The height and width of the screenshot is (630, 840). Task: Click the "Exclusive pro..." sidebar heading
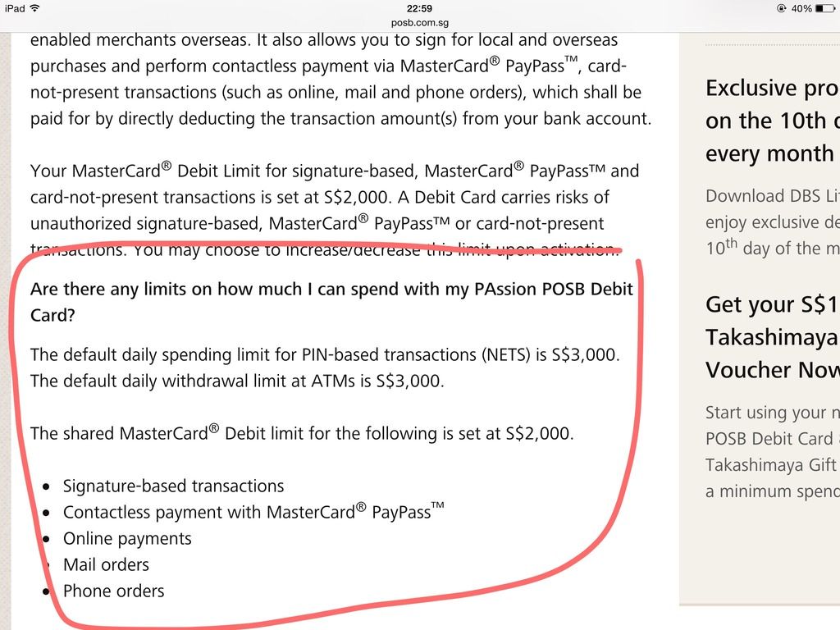[771, 121]
